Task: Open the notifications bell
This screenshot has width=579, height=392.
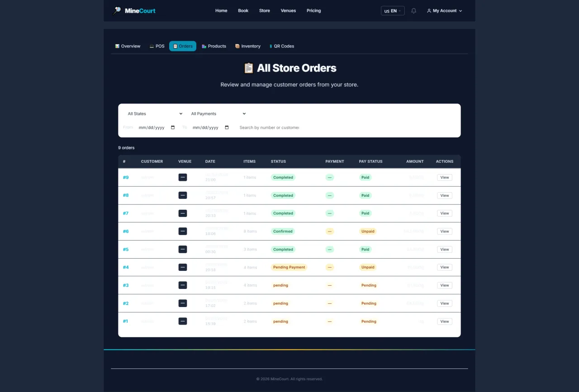Action: (413, 11)
